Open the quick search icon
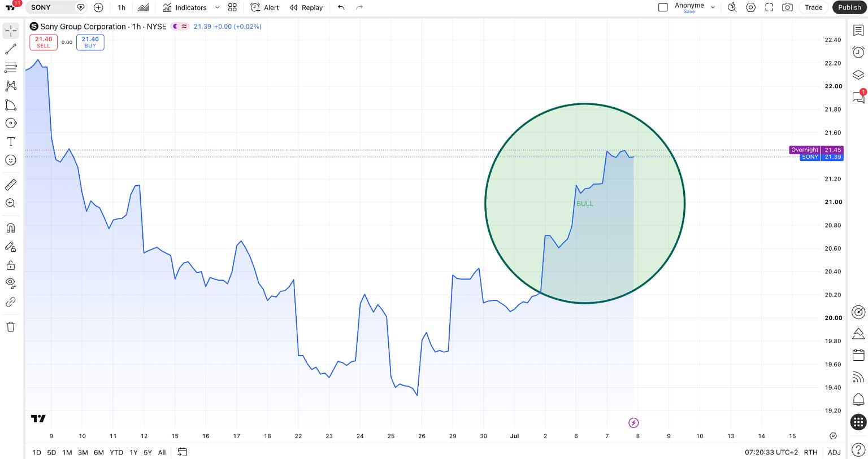This screenshot has height=459, width=868. 732,7
